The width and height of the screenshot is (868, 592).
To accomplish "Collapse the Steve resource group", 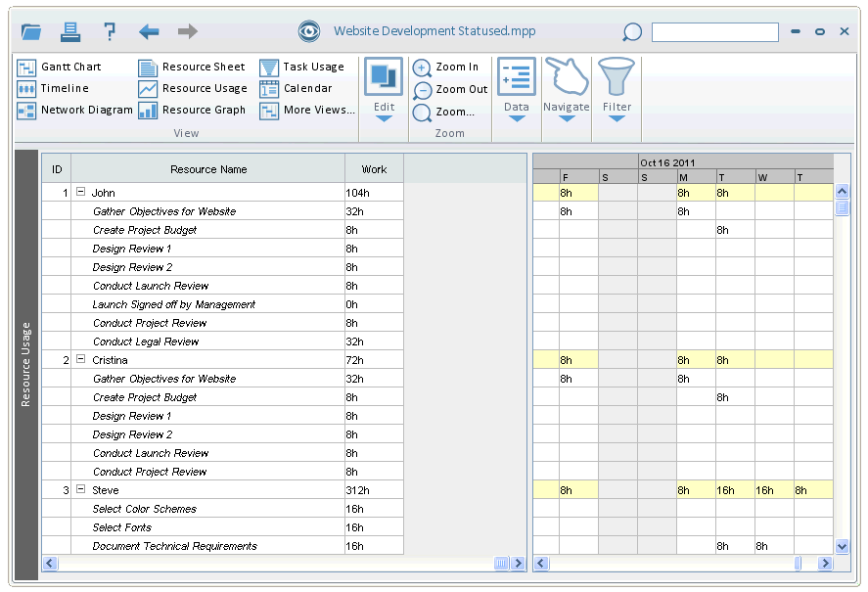I will pos(81,490).
